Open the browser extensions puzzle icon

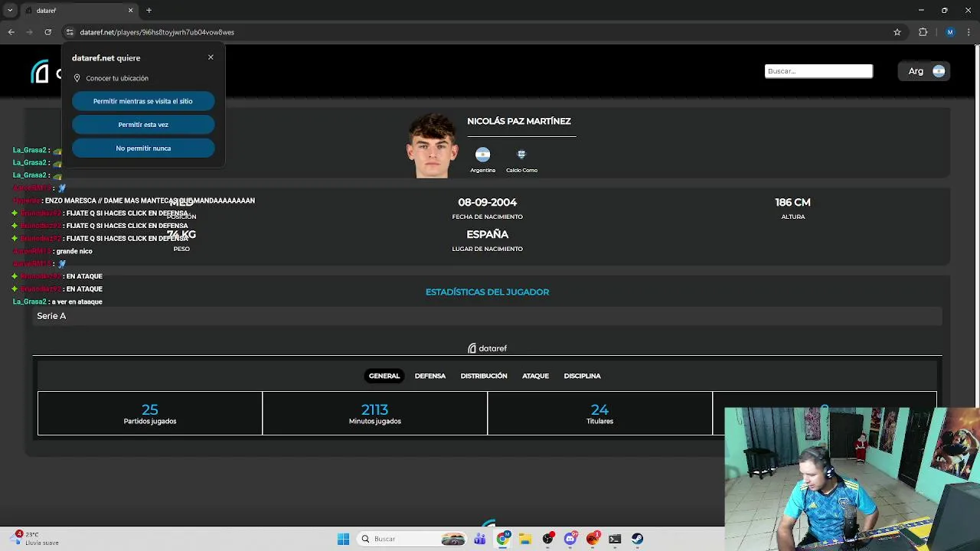[x=923, y=32]
